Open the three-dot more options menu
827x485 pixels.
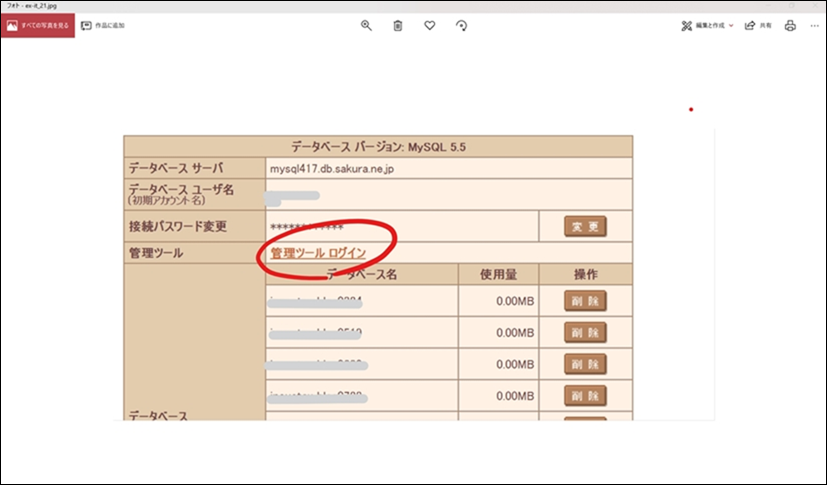click(815, 25)
